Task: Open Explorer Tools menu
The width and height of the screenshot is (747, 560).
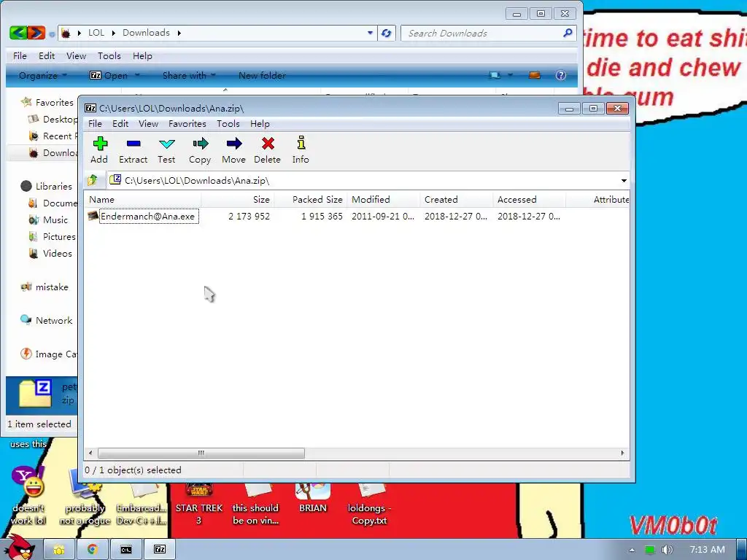Action: click(109, 55)
